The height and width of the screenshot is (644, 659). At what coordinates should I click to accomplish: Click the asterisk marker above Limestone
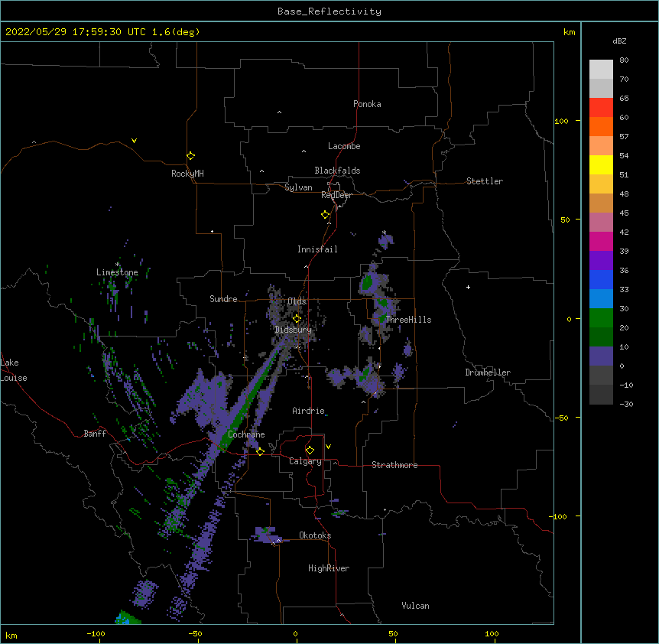tap(117, 265)
